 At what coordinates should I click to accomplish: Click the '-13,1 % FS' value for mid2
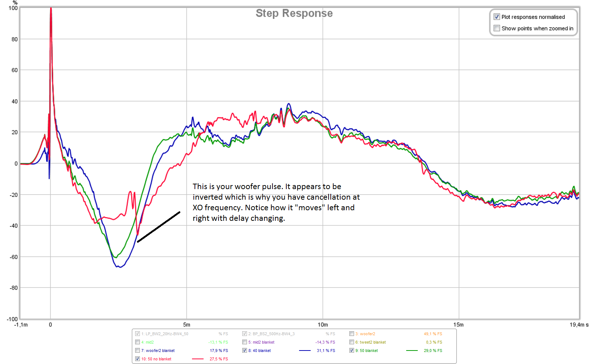pos(218,342)
